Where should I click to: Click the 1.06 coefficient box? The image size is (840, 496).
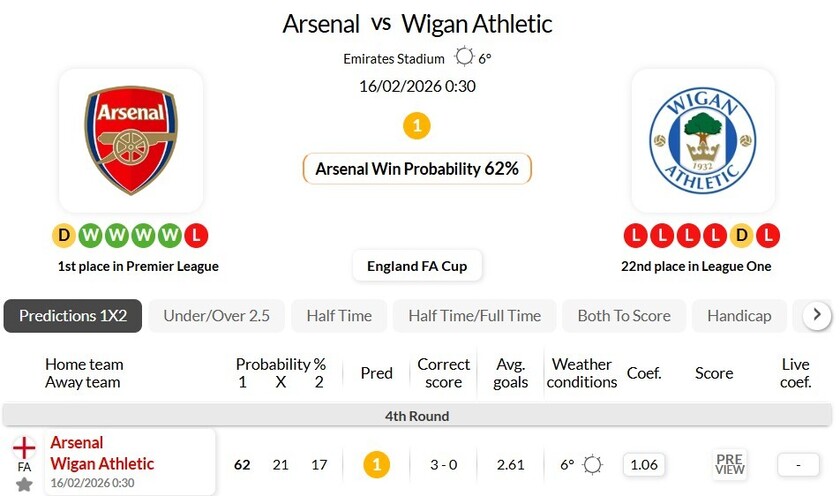[645, 464]
